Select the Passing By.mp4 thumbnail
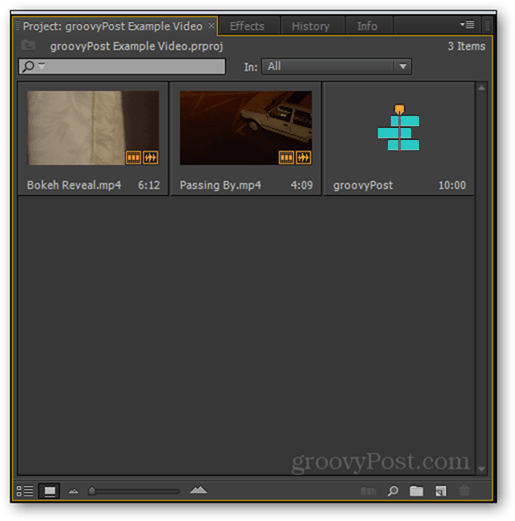Image resolution: width=515 pixels, height=521 pixels. tap(246, 128)
